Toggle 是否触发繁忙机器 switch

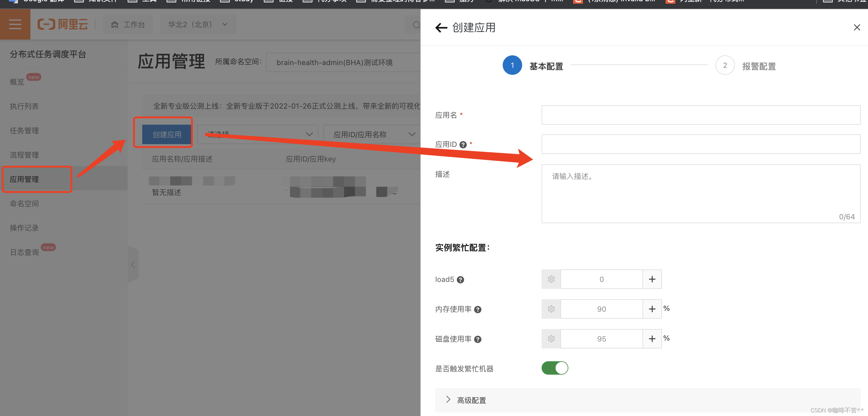555,368
